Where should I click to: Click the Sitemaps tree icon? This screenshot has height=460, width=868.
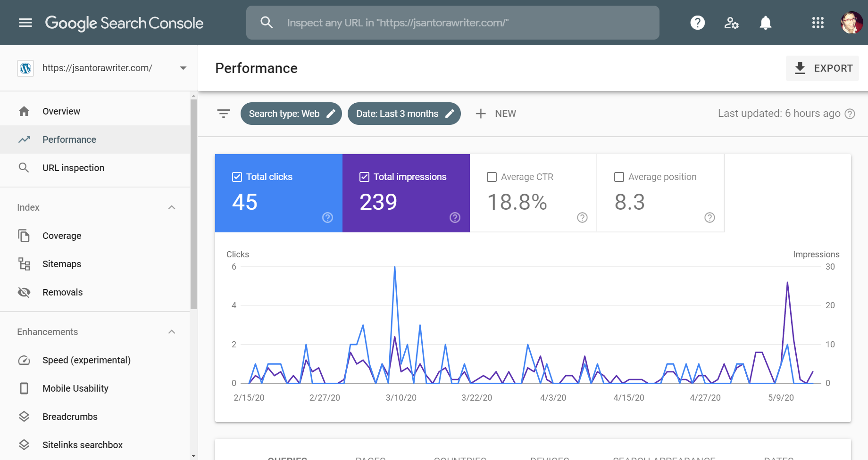tap(24, 264)
